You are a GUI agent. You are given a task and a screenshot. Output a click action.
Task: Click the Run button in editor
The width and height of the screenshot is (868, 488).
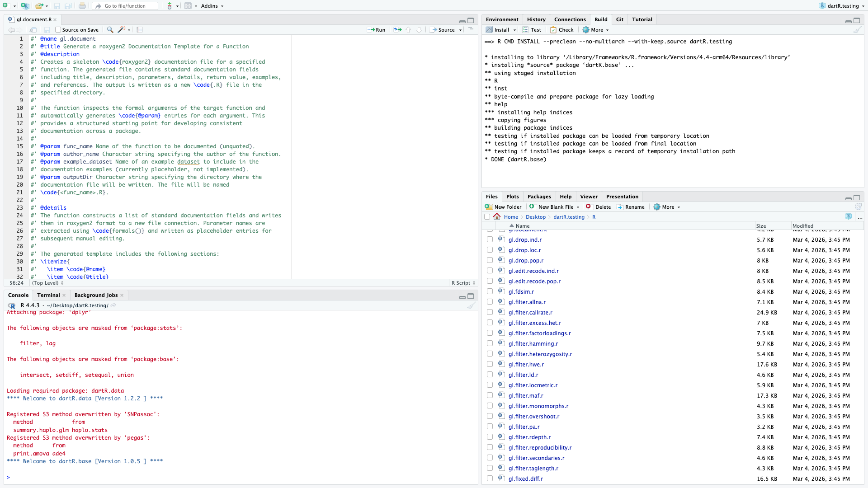pos(376,30)
